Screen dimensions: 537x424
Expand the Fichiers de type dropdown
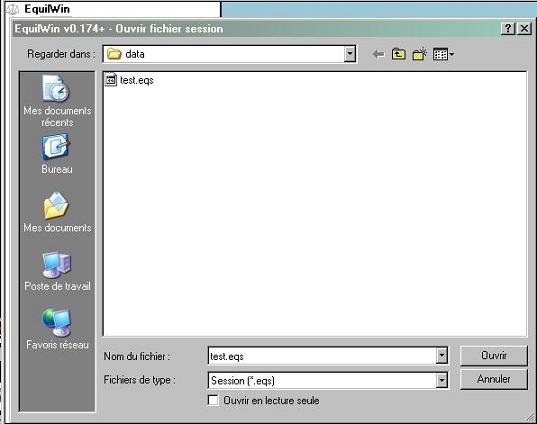coord(441,380)
